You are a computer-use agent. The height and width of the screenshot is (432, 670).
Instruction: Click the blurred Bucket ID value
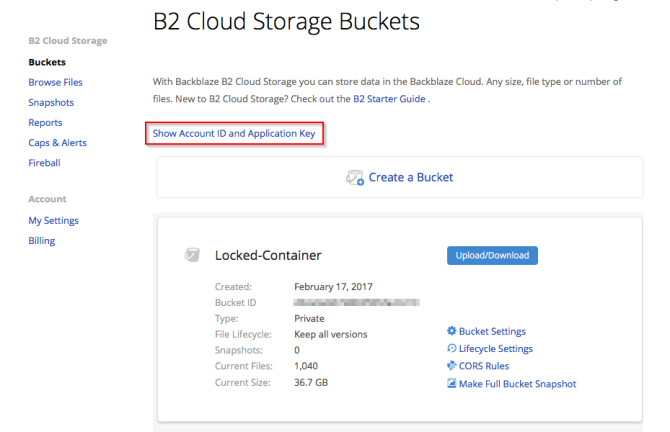coord(356,303)
